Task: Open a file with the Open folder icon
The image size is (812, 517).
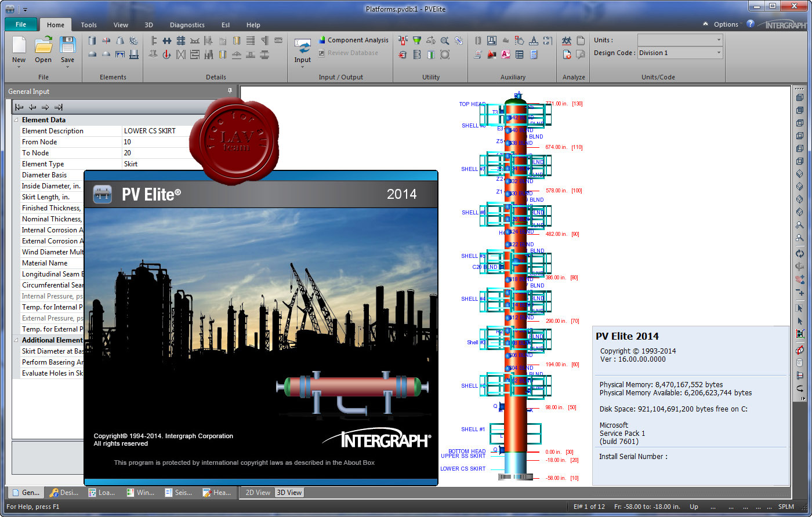Action: coord(43,45)
